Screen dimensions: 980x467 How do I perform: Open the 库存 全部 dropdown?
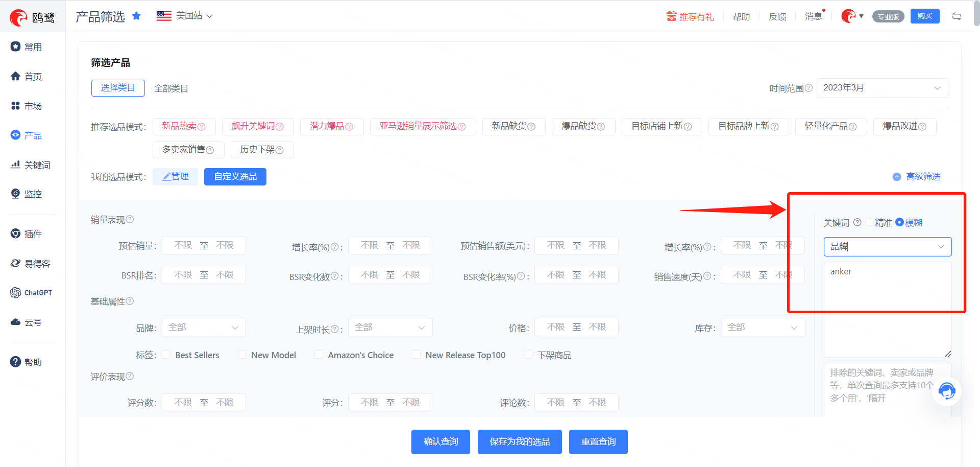pos(763,328)
